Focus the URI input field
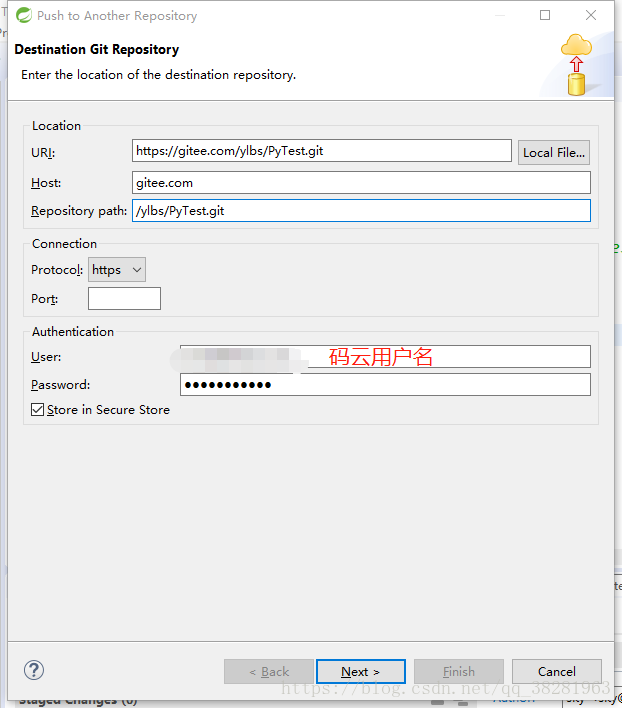The height and width of the screenshot is (708, 622). [322, 151]
